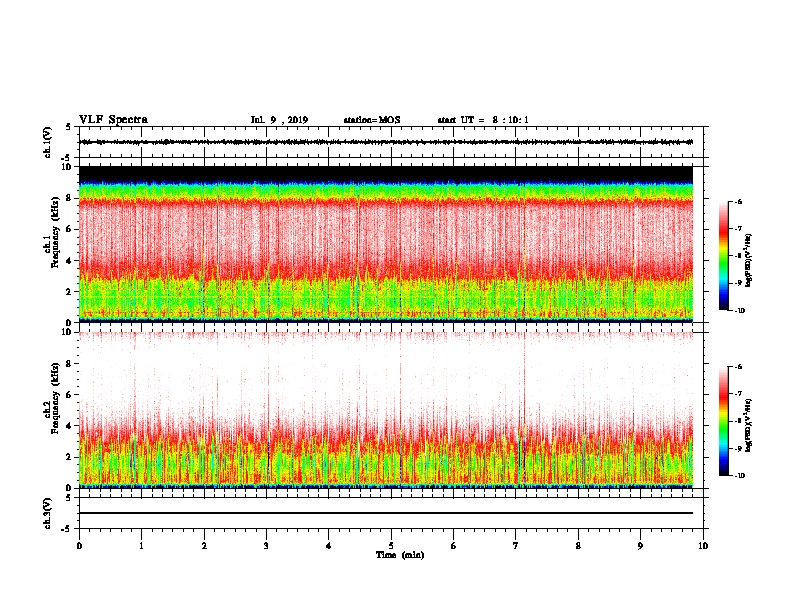Click the ch.1 voltage waveform trace
792x612 pixels.
(x=386, y=142)
